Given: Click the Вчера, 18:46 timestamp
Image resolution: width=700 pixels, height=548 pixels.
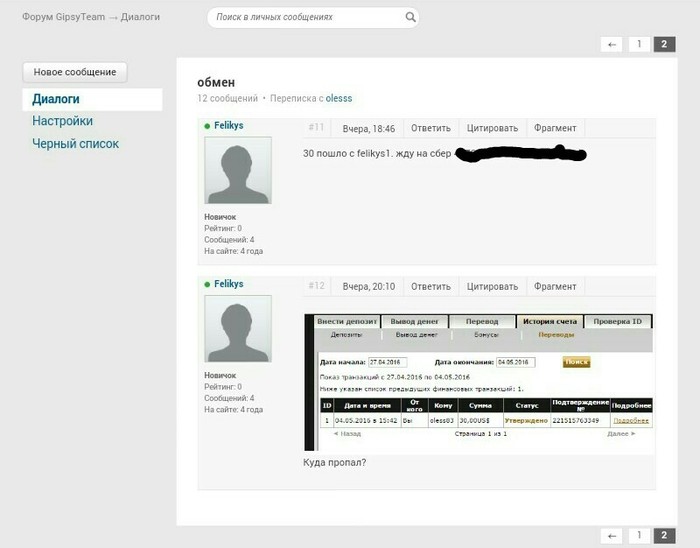Looking at the screenshot, I should (369, 129).
